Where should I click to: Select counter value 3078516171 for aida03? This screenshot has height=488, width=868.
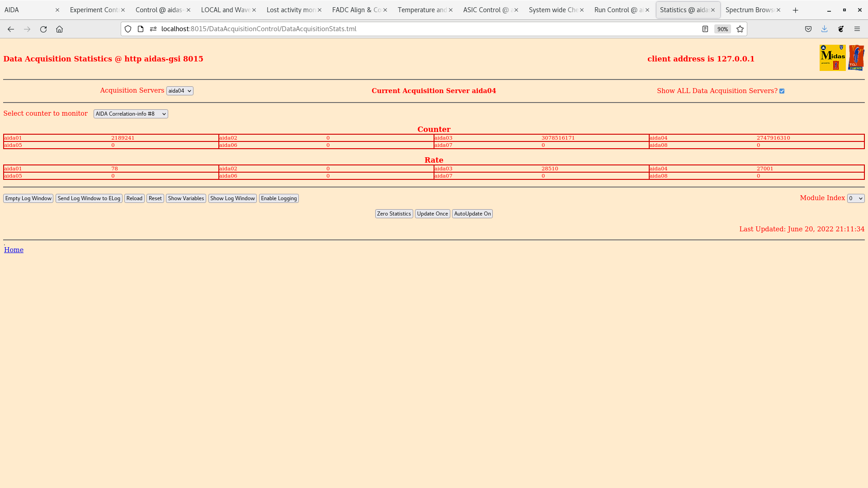pyautogui.click(x=558, y=138)
